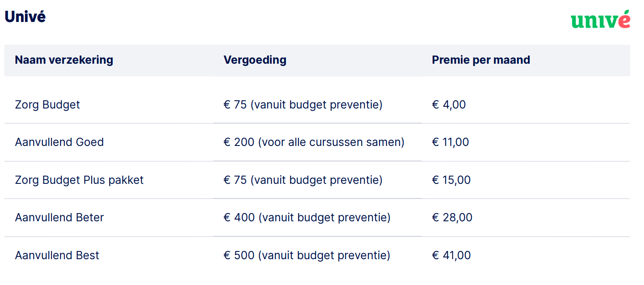Click Zorg Budget Plus pakket's € 75 cell

303,180
